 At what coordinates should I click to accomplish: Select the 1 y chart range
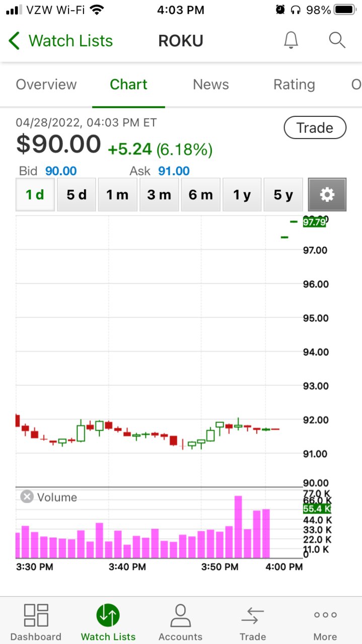[x=242, y=194]
